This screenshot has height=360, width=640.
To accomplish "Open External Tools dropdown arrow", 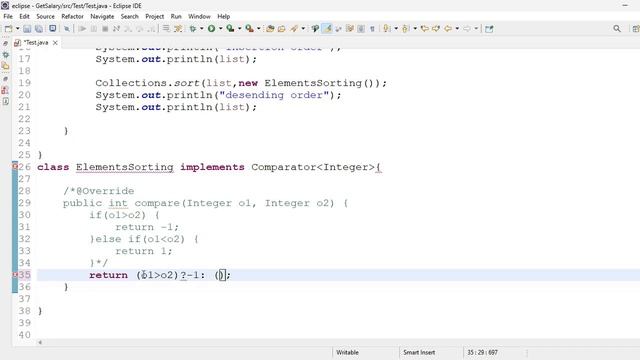I will pos(258,29).
